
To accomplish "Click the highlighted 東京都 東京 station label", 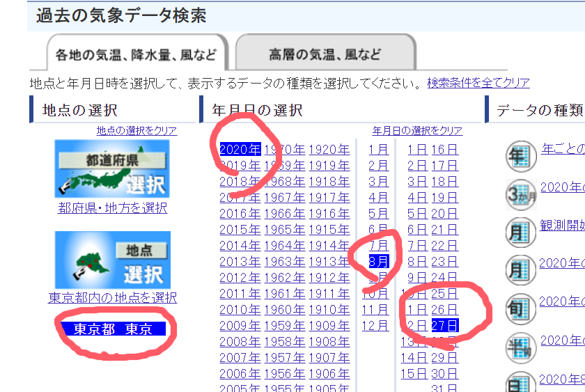I will click(x=113, y=329).
